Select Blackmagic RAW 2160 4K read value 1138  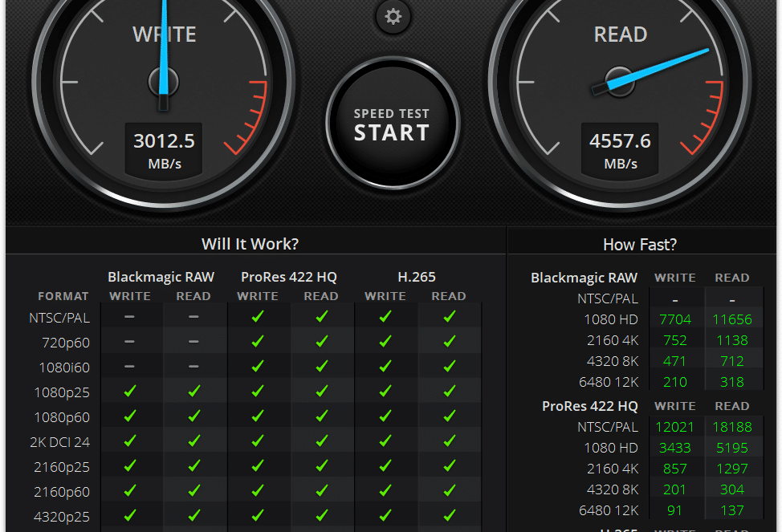732,340
